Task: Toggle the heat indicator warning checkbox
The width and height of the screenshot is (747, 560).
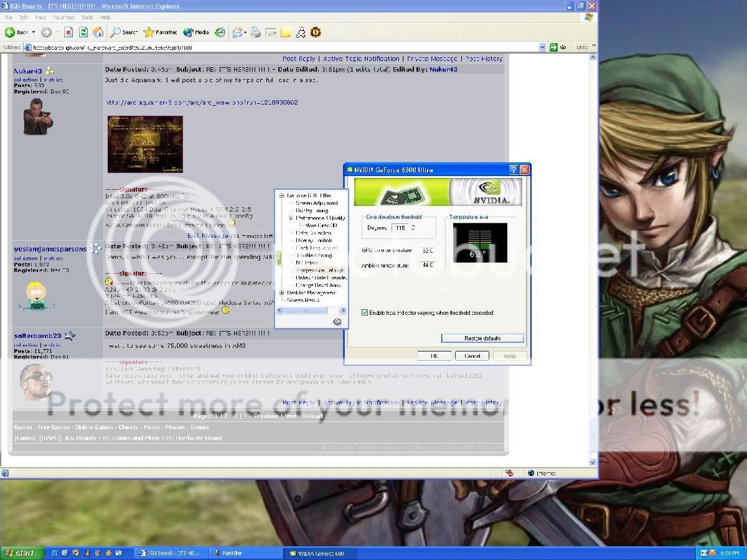Action: tap(365, 312)
